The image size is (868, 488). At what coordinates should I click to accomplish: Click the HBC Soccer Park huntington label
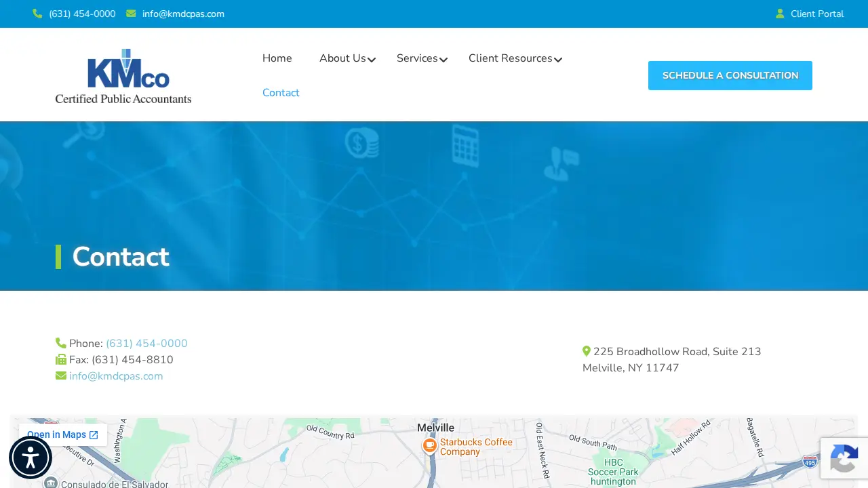pyautogui.click(x=613, y=472)
